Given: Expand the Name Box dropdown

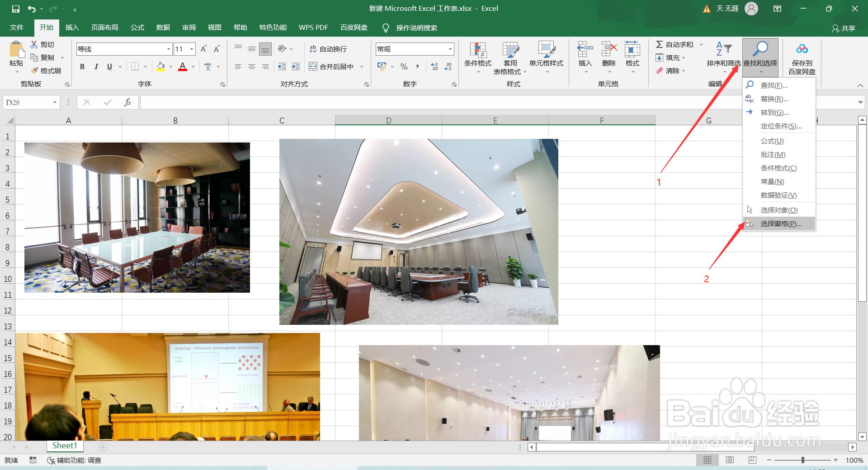Looking at the screenshot, I should pos(55,102).
